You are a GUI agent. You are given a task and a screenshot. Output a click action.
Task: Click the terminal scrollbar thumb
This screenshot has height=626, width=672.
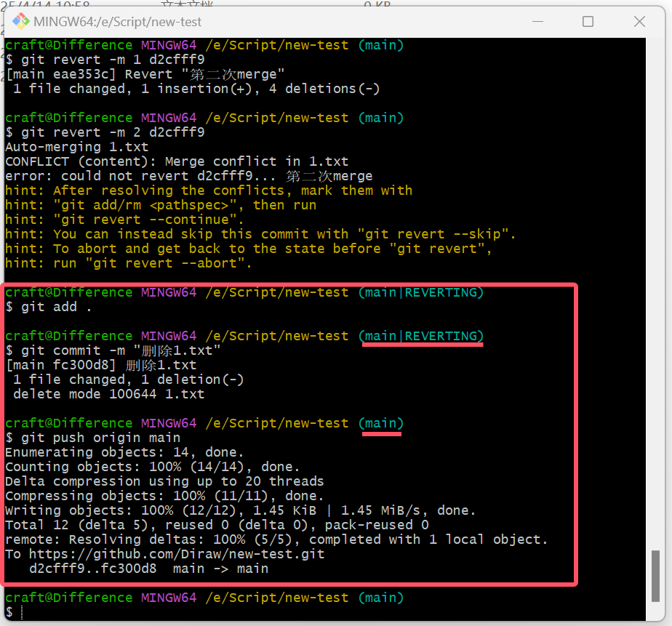655,576
